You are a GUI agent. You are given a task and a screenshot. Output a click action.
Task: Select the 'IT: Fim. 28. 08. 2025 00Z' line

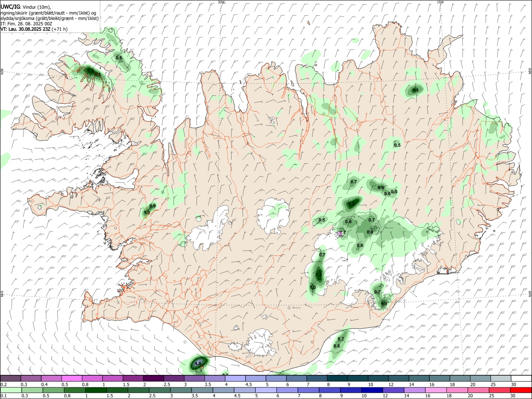click(26, 24)
